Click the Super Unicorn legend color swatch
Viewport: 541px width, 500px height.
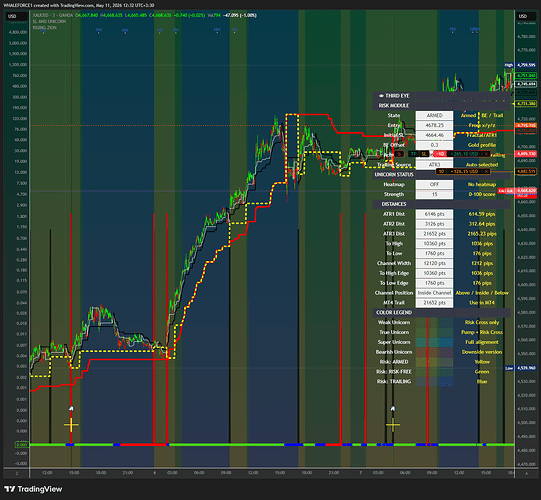click(x=434, y=342)
